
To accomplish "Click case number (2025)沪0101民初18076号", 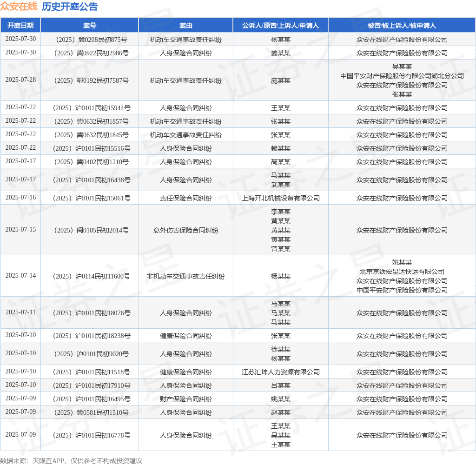I will click(92, 313).
